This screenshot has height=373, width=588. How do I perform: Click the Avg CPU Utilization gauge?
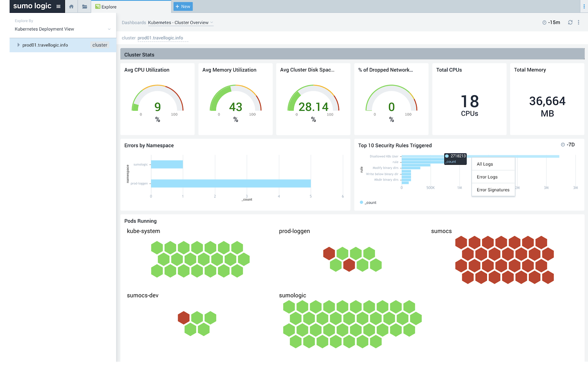coord(158,99)
